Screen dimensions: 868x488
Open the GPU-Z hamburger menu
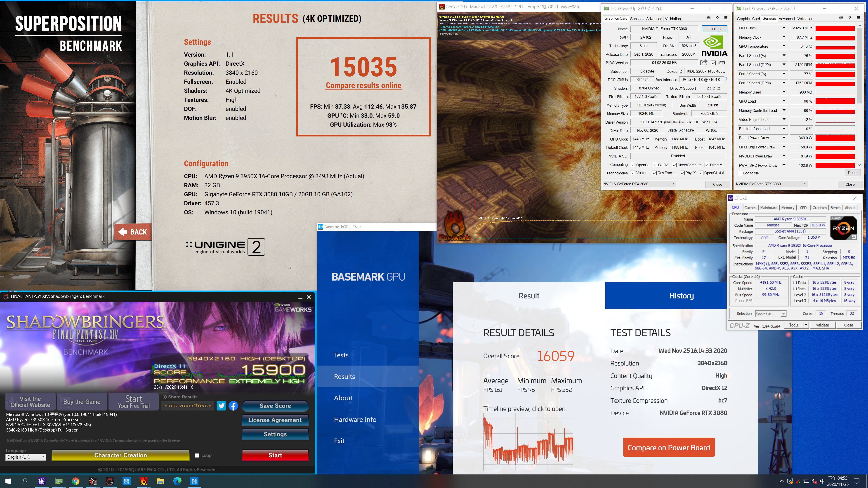coord(726,18)
